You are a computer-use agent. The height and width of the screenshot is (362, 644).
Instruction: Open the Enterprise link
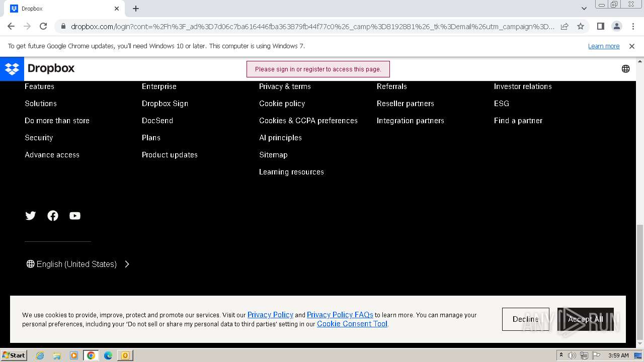point(159,86)
